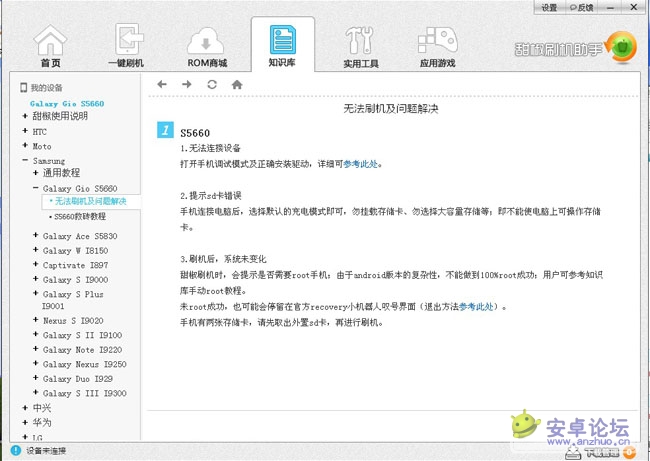Expand the Galaxy S III I9300 node

click(36, 392)
